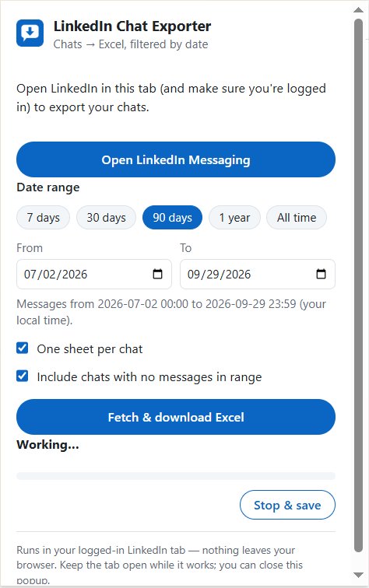This screenshot has width=369, height=588.
Task: Start Fetch & download Excel
Action: 176,417
